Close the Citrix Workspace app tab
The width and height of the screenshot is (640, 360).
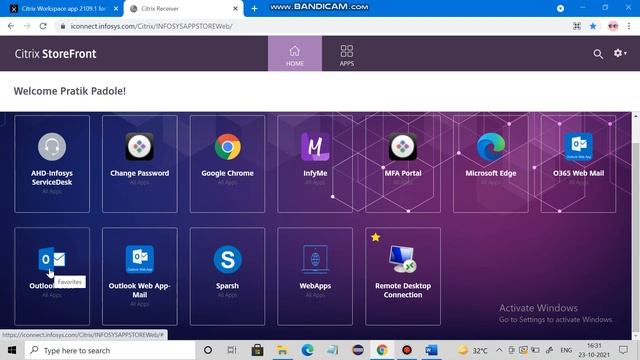(116, 9)
